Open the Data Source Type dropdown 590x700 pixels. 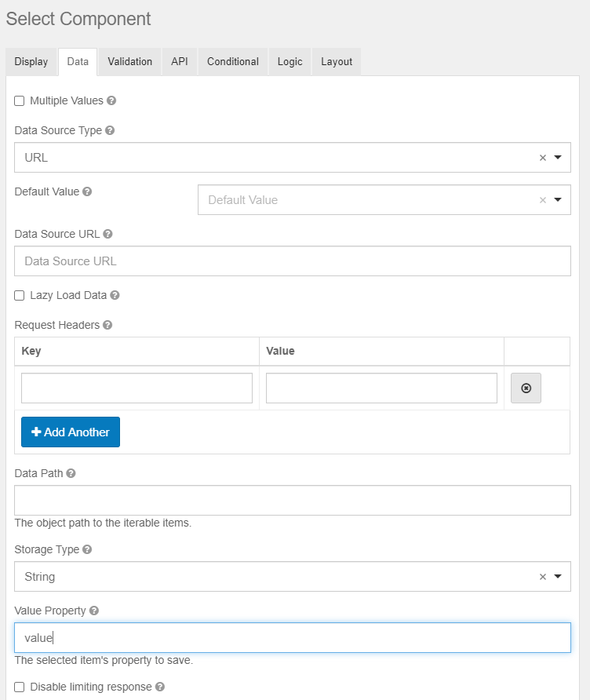tap(558, 157)
